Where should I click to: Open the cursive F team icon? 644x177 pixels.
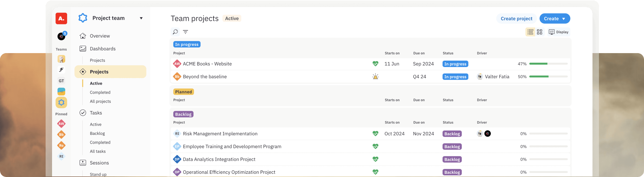(61, 70)
